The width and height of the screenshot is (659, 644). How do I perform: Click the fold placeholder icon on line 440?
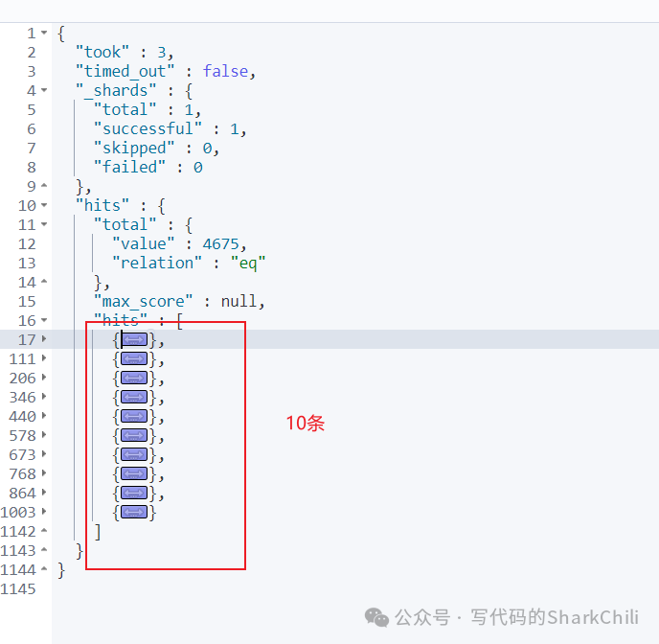134,417
